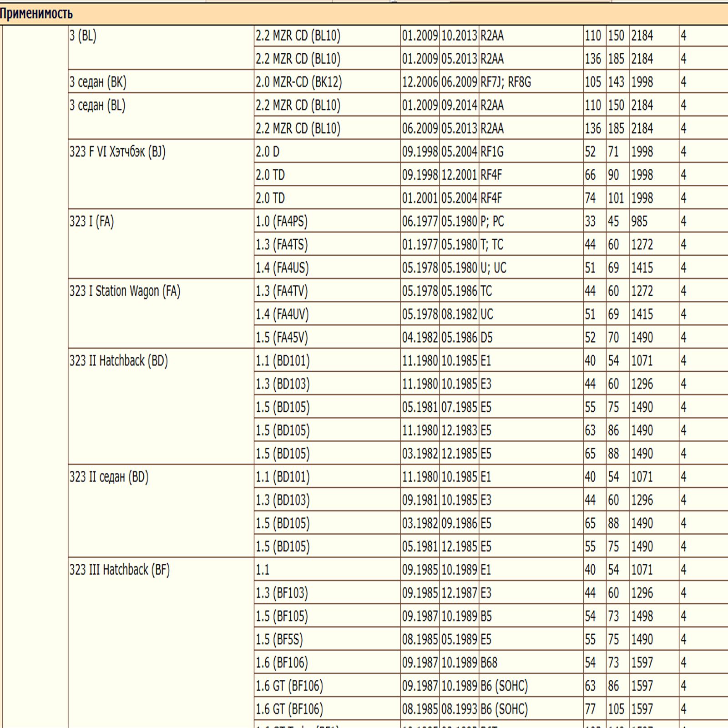This screenshot has width=728, height=728.
Task: Select the 323 F VI Хэтчбэк (BJ) model
Action: pyautogui.click(x=117, y=152)
